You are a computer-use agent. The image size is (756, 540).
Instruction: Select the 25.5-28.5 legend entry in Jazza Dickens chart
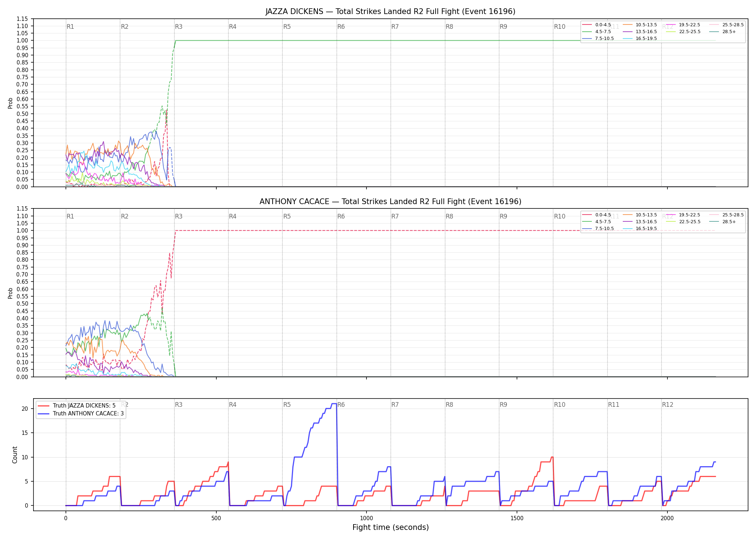click(726, 25)
